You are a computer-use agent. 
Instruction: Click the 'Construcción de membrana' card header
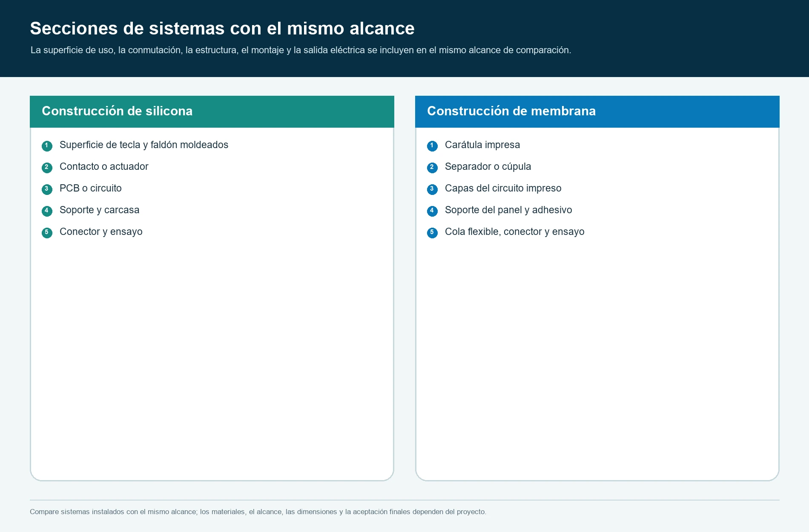[x=597, y=112]
